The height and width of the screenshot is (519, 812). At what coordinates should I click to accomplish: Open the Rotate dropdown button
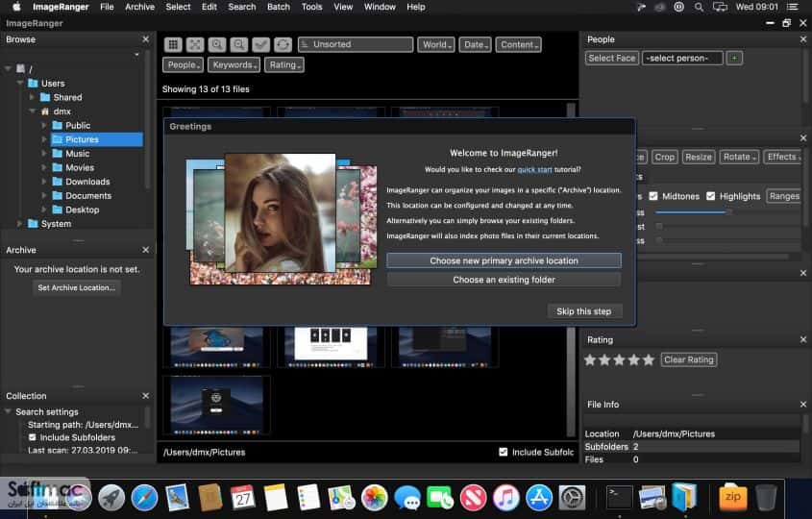pyautogui.click(x=739, y=157)
